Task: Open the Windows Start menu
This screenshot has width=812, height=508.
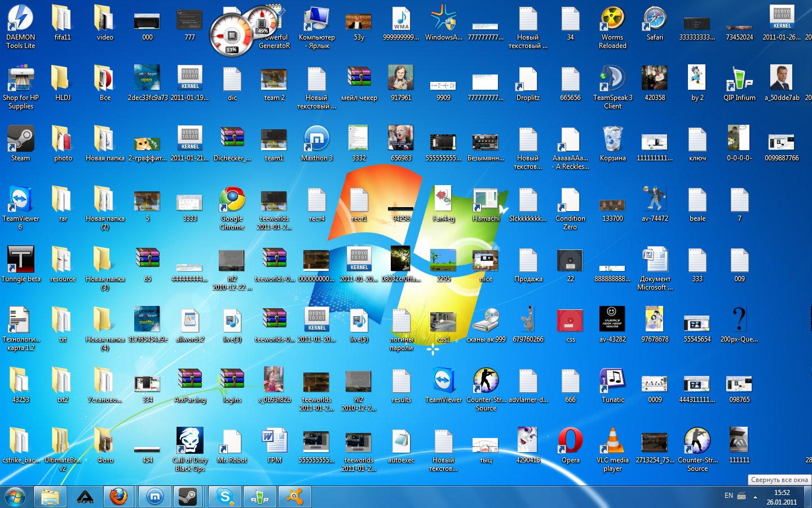Action: click(15, 497)
